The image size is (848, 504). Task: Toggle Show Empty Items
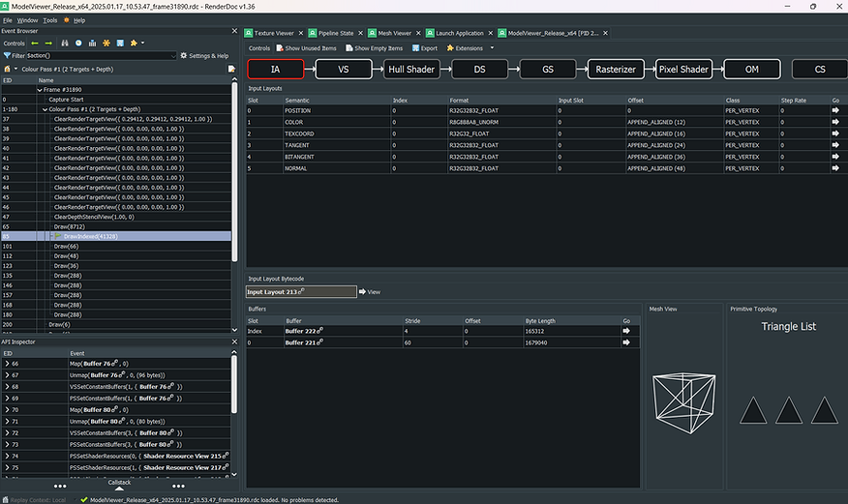(375, 48)
